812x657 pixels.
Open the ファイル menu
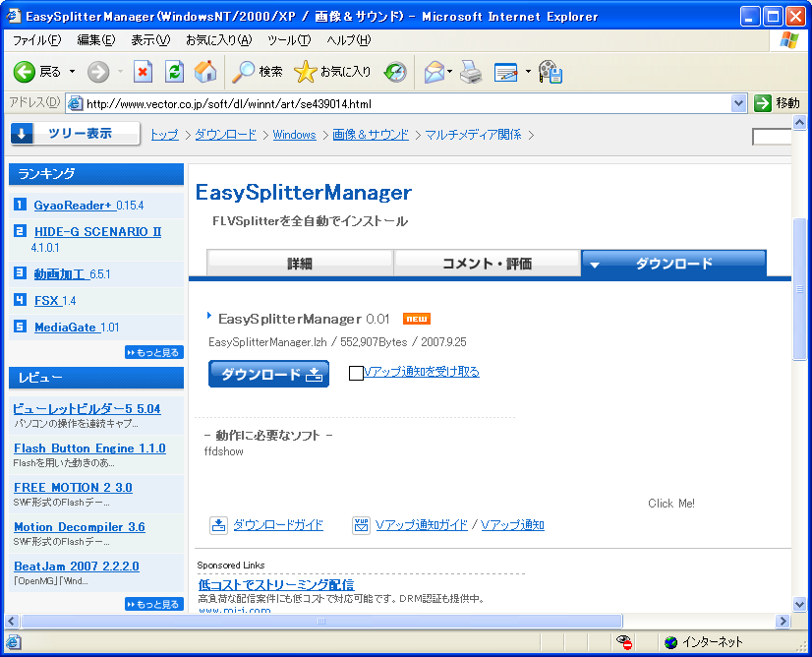coord(36,40)
